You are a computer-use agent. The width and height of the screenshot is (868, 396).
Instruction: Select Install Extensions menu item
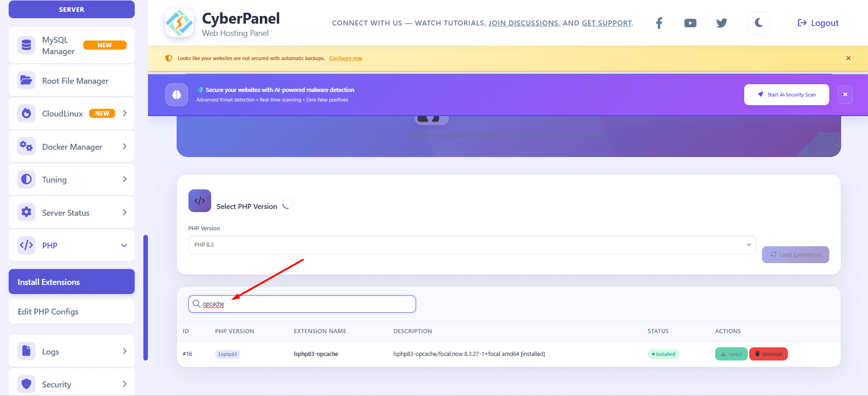[x=71, y=282]
